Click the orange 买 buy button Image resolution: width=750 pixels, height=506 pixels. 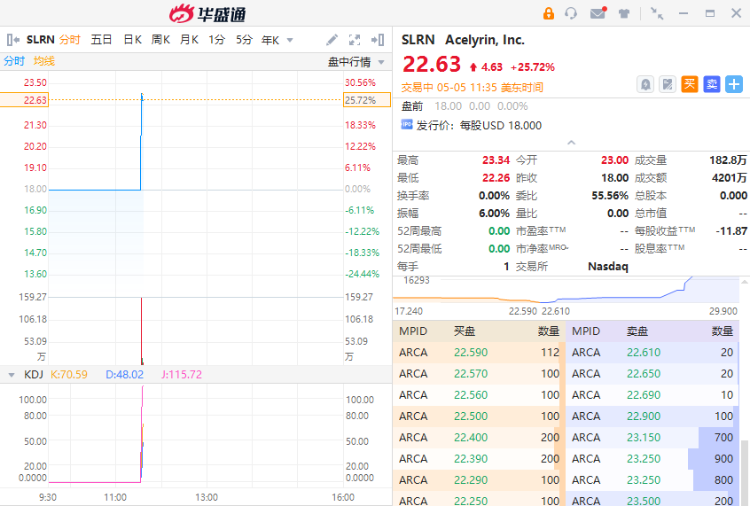tap(690, 84)
